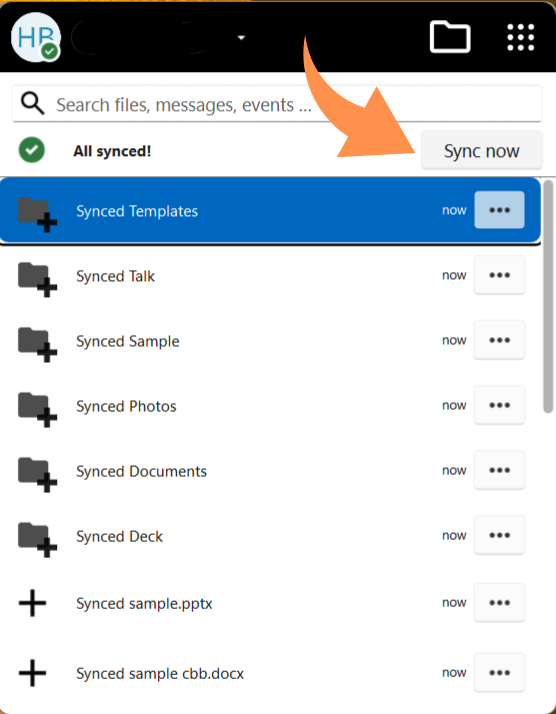The width and height of the screenshot is (556, 714).
Task: Open more options for Synced Deck
Action: (500, 536)
